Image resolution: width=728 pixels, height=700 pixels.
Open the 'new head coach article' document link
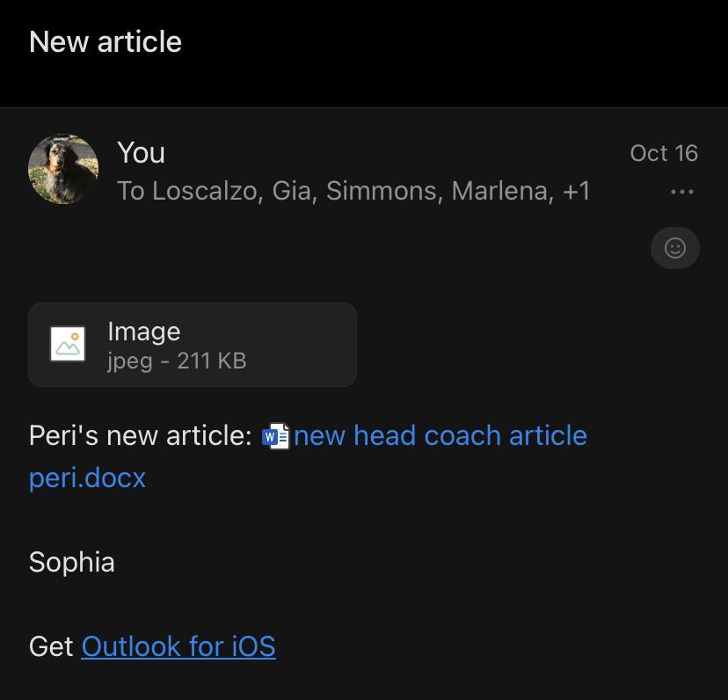coord(440,435)
